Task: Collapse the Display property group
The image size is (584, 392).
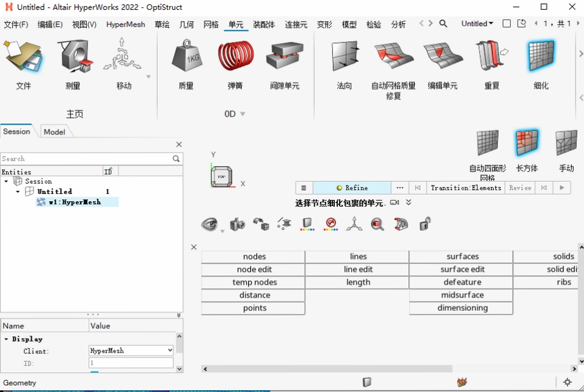Action: pyautogui.click(x=6, y=339)
